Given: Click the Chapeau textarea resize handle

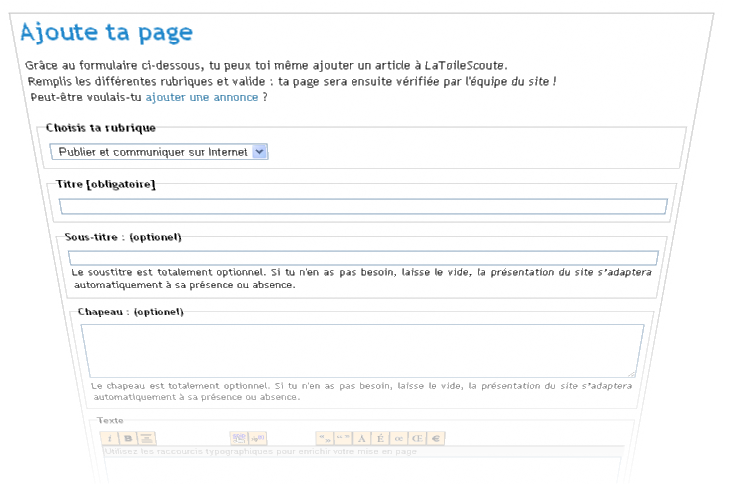Looking at the screenshot, I should (x=639, y=371).
